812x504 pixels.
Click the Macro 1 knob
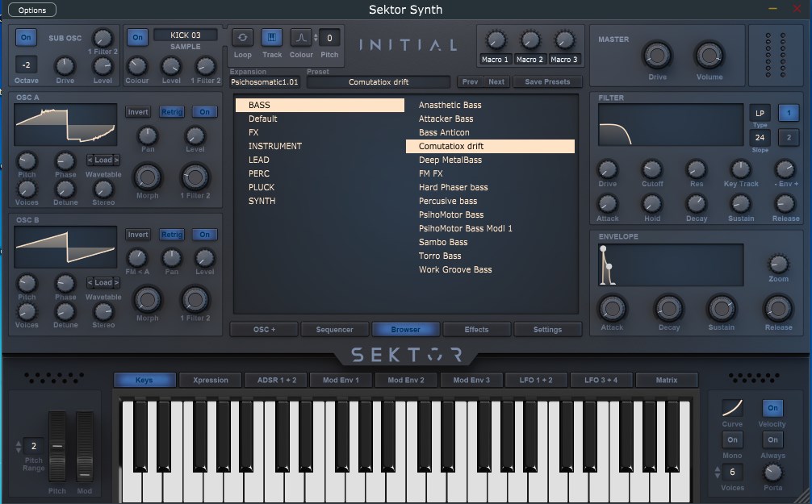click(496, 40)
